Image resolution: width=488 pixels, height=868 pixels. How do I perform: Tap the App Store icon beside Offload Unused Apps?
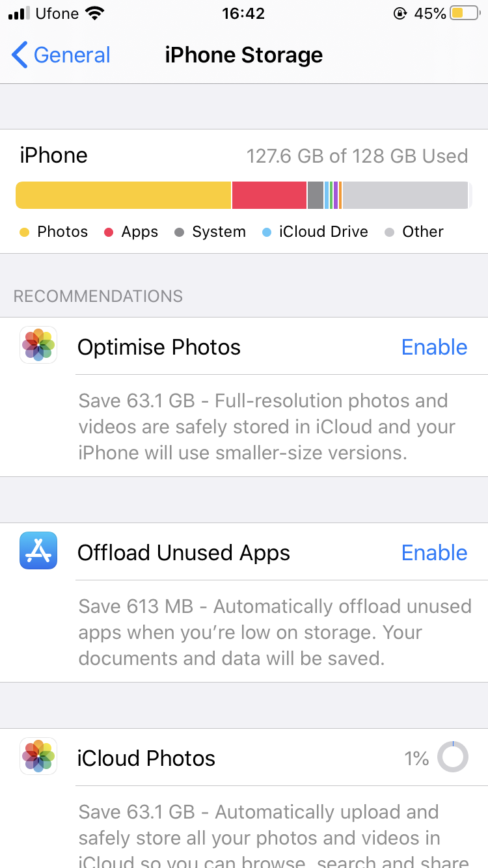point(38,550)
